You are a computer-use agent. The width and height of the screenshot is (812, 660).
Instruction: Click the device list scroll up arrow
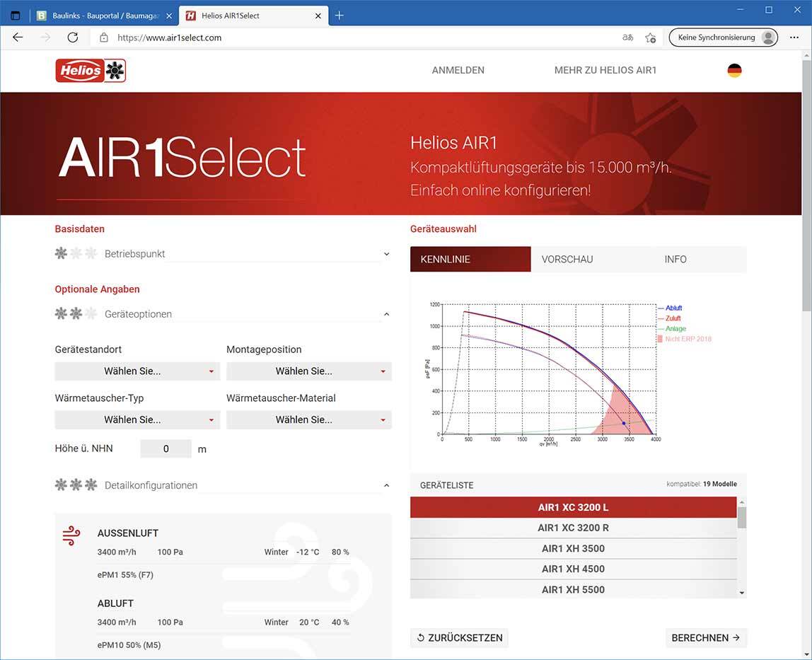click(741, 502)
